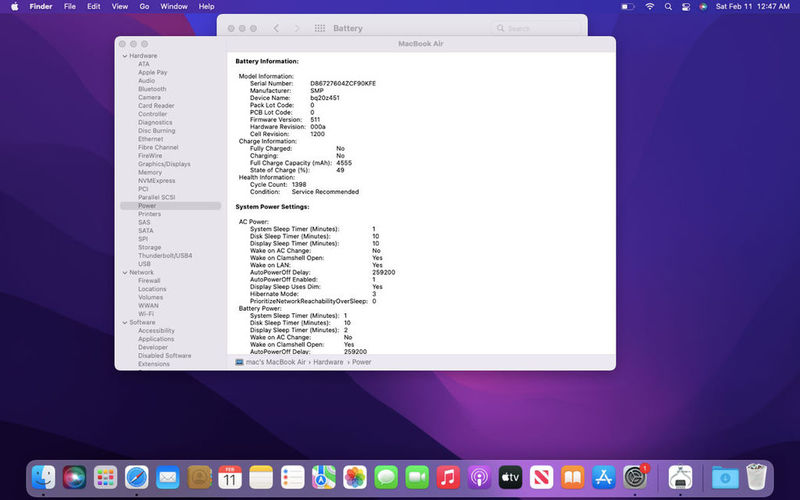Click back arrow in Battery window
The width and height of the screenshot is (800, 500).
point(276,28)
